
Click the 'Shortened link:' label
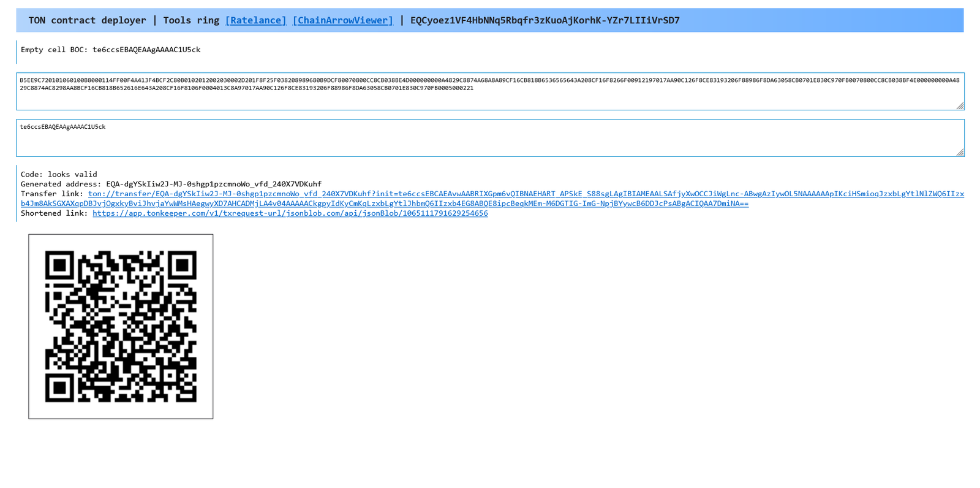click(55, 213)
